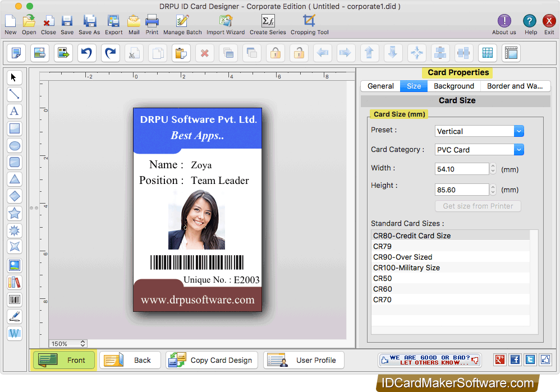
Task: Select the barcode on the card
Action: (x=197, y=262)
